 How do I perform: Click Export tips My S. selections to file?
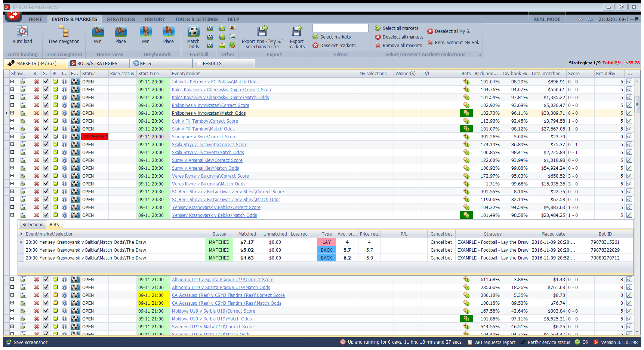262,37
